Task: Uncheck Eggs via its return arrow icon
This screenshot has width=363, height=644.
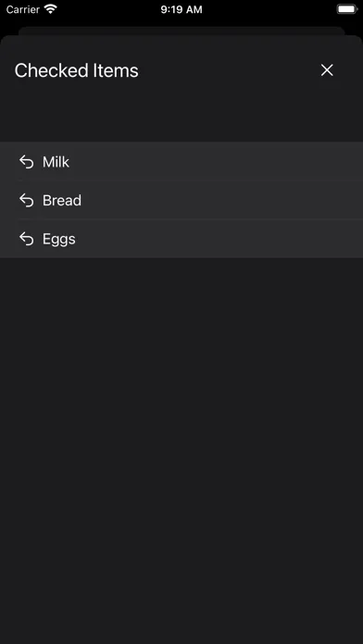Action: tap(27, 239)
